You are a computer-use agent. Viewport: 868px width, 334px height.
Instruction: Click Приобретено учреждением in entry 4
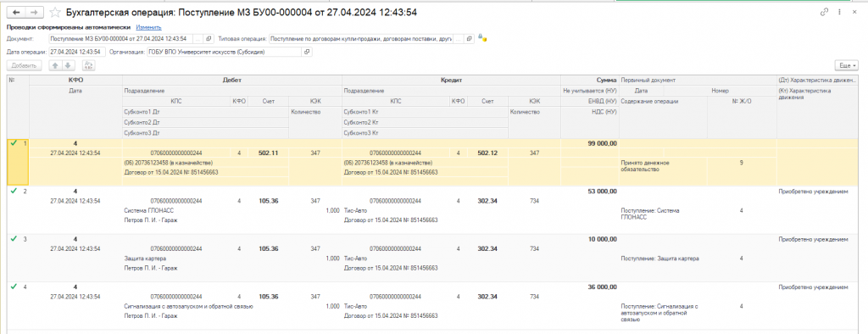pos(813,287)
